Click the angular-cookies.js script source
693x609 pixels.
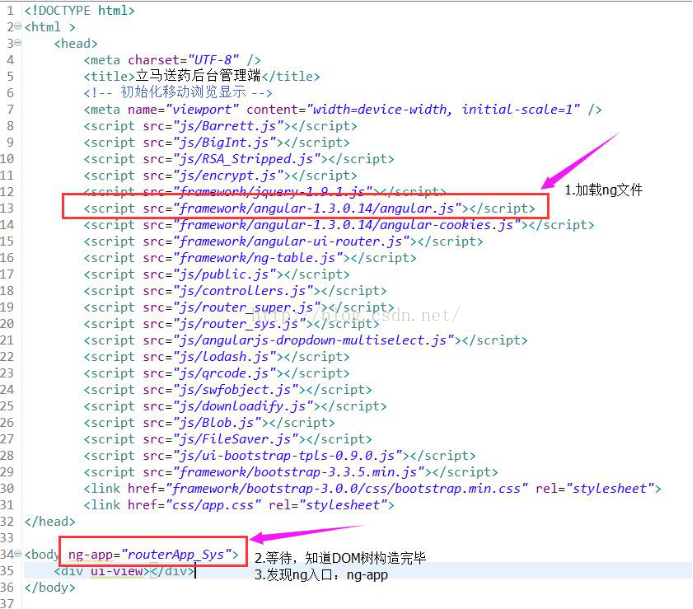click(x=346, y=225)
